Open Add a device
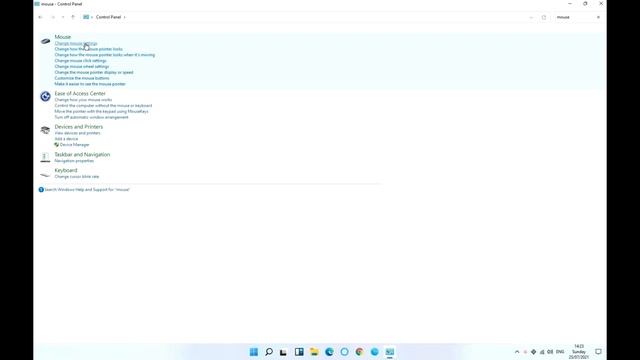 (x=66, y=139)
